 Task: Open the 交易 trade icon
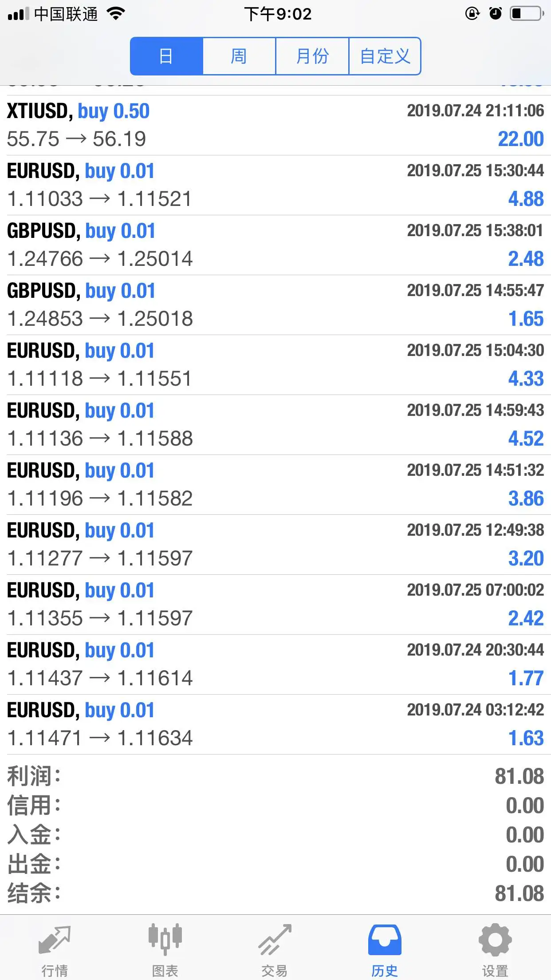click(x=275, y=940)
